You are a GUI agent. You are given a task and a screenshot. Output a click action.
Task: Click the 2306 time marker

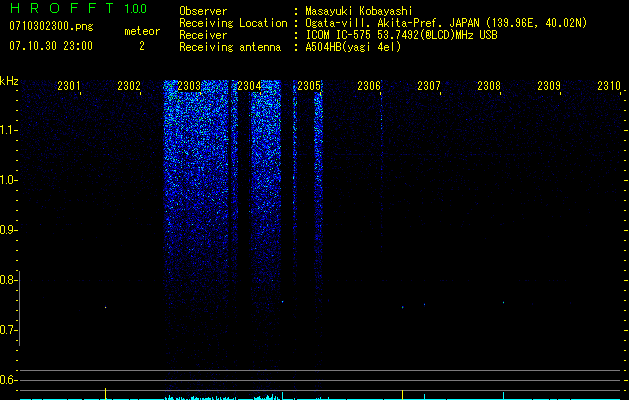pyautogui.click(x=369, y=85)
